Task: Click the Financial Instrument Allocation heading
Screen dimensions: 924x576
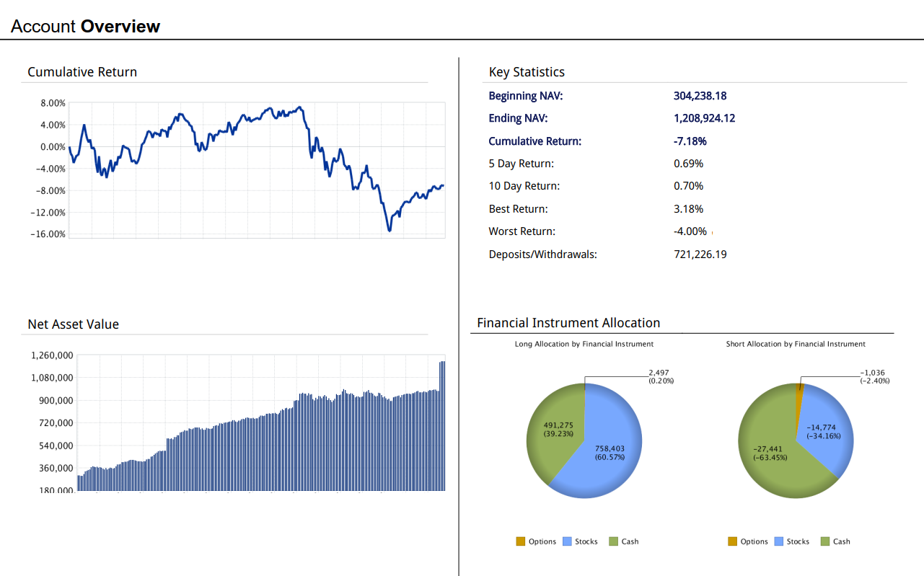Action: (x=568, y=323)
